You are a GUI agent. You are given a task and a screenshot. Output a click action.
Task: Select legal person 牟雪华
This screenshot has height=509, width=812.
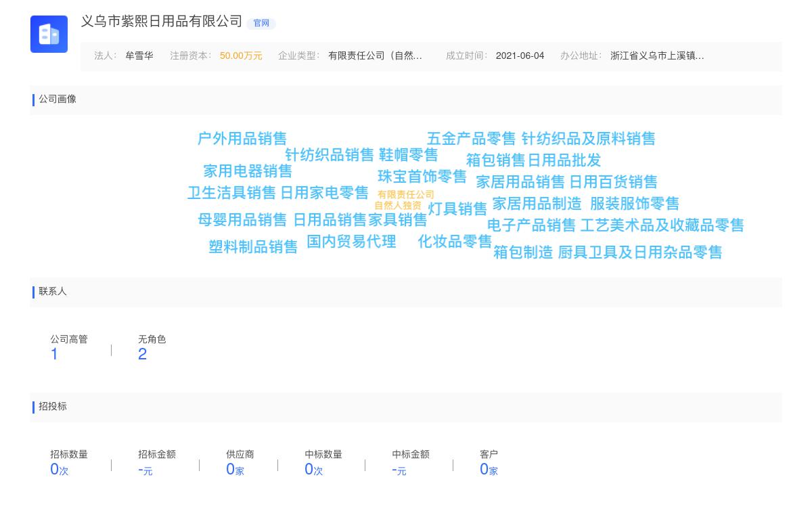139,56
